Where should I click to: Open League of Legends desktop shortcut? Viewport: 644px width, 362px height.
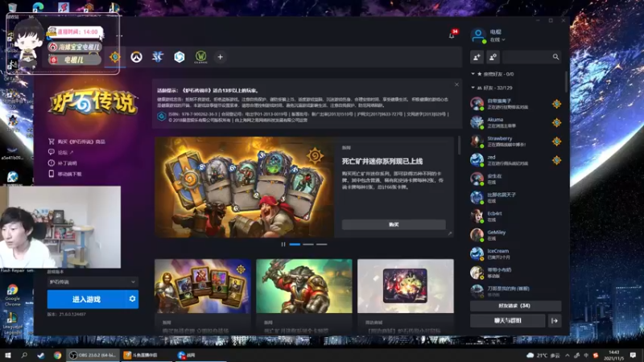point(12,323)
